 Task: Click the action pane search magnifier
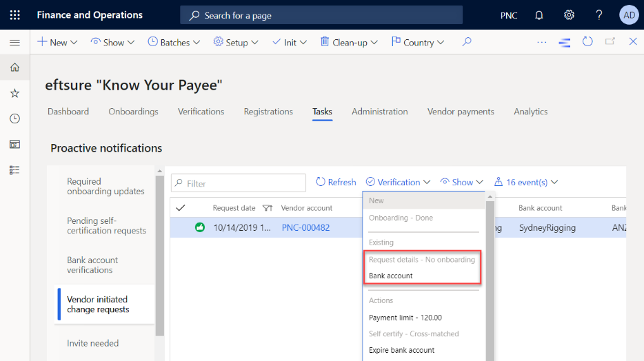(x=467, y=42)
